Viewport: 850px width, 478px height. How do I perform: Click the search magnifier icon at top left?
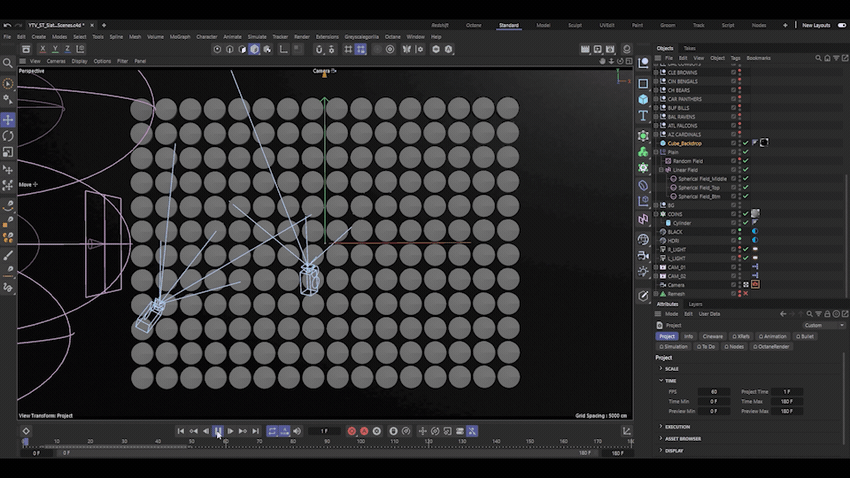pyautogui.click(x=8, y=63)
